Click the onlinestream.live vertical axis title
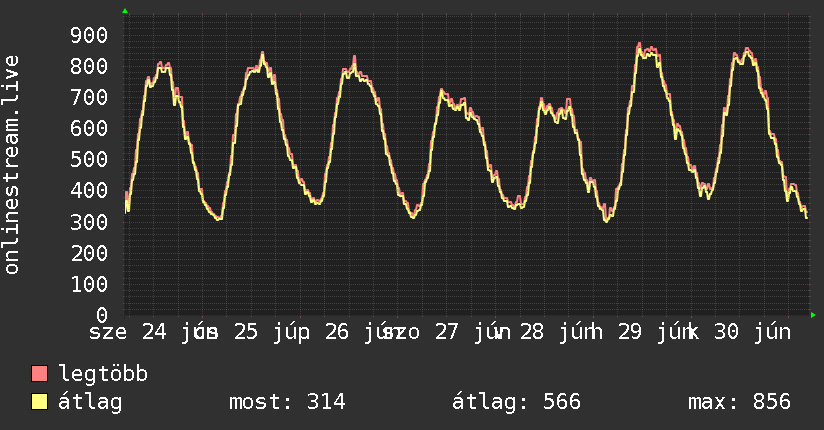This screenshot has width=824, height=430. point(12,165)
